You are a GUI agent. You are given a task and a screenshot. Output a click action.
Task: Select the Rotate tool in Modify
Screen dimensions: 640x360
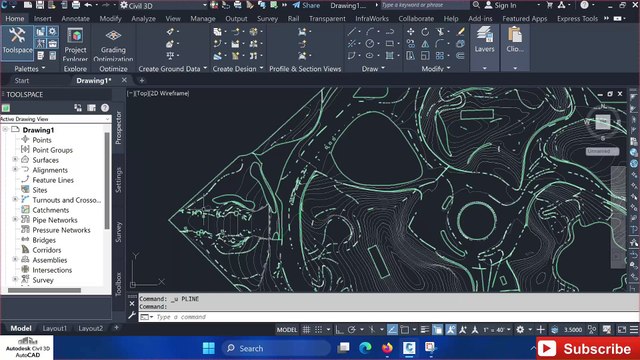(425, 31)
